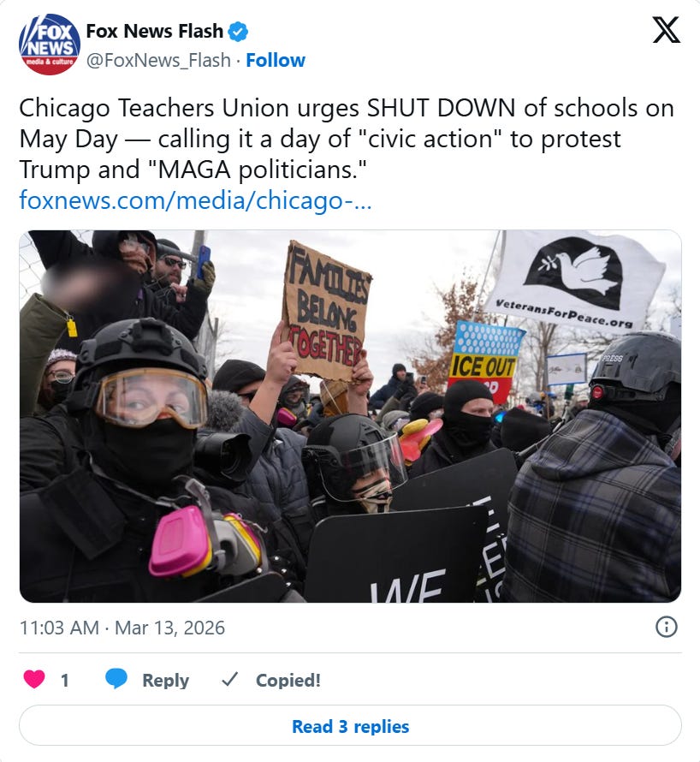Follow the Fox News Flash account
Screen dimensions: 700x762
(x=276, y=60)
